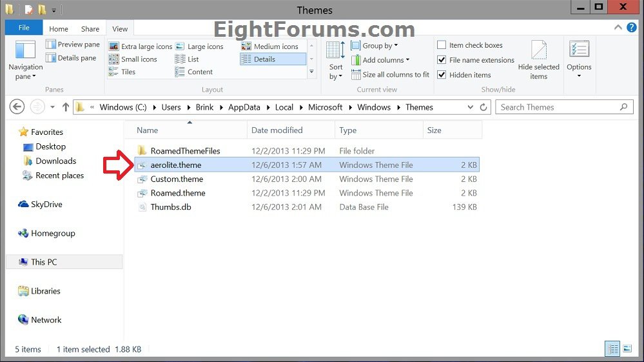Select the Custom.theme file
Image resolution: width=644 pixels, height=362 pixels.
[x=177, y=179]
